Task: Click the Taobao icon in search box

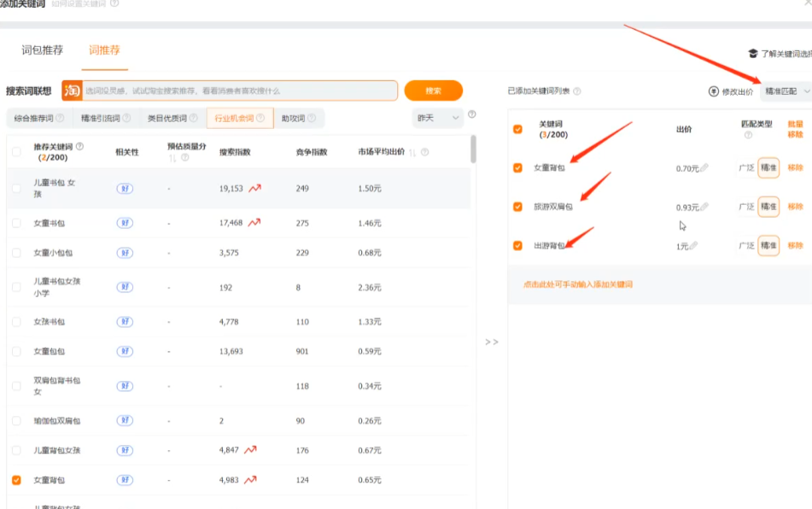Action: click(x=72, y=91)
